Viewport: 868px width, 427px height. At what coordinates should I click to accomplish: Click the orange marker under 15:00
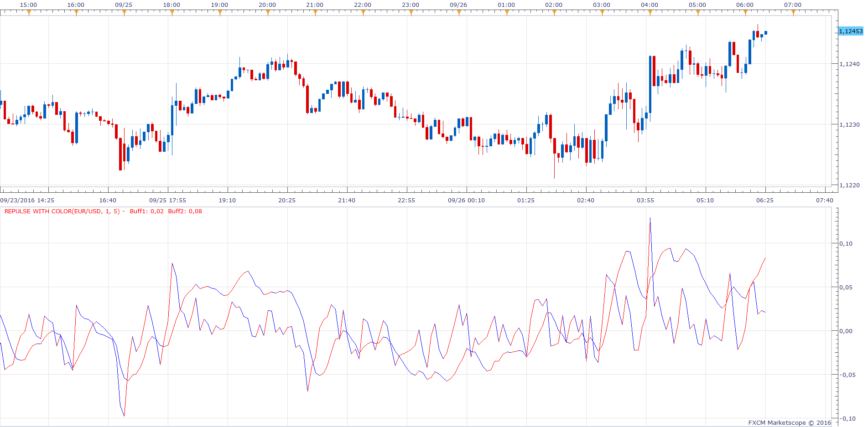[x=29, y=13]
